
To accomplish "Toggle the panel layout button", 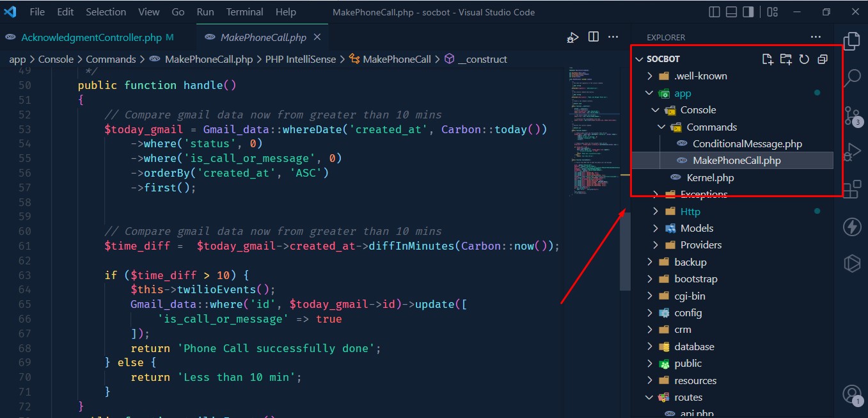I will [730, 12].
